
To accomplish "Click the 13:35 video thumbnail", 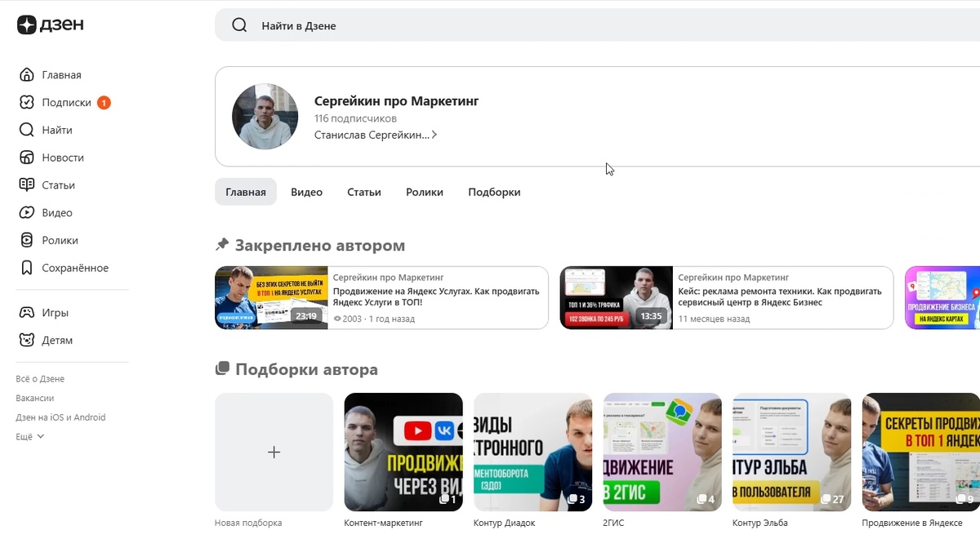I will [x=617, y=297].
